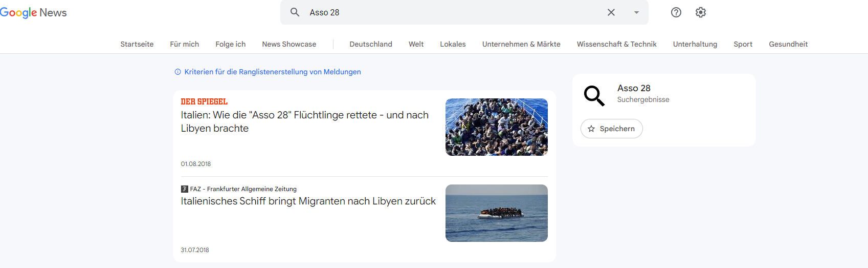868x268 pixels.
Task: Open the Spiegel article about Asso 28 Flüchtlinge
Action: click(x=305, y=121)
